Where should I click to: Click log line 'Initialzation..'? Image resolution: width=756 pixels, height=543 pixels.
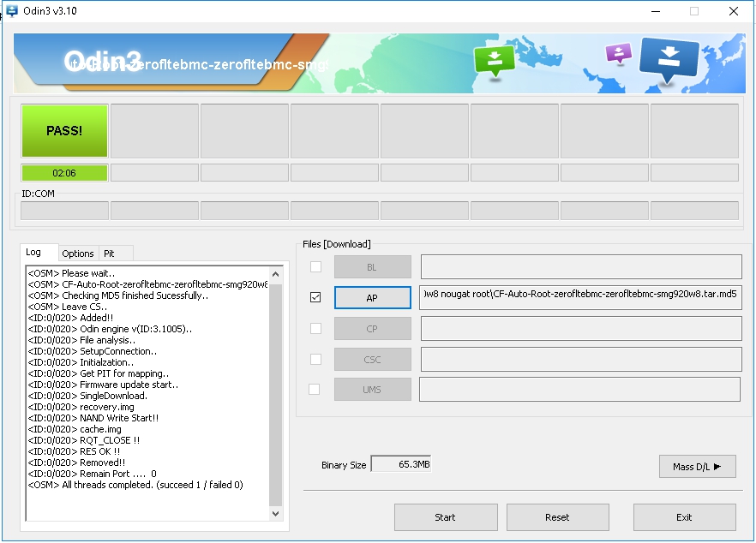point(81,362)
